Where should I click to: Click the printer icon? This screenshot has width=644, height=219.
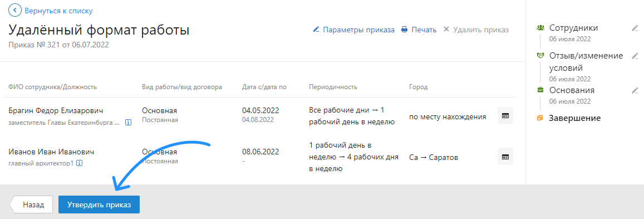pos(404,30)
